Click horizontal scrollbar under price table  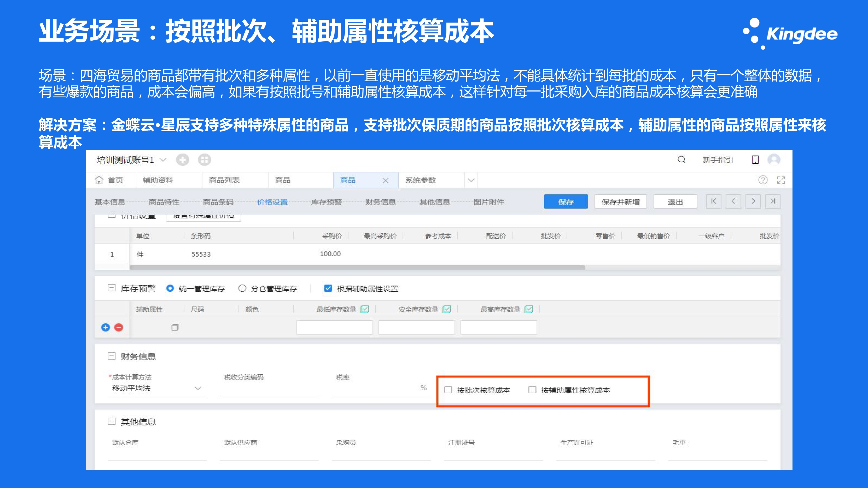pos(357,267)
